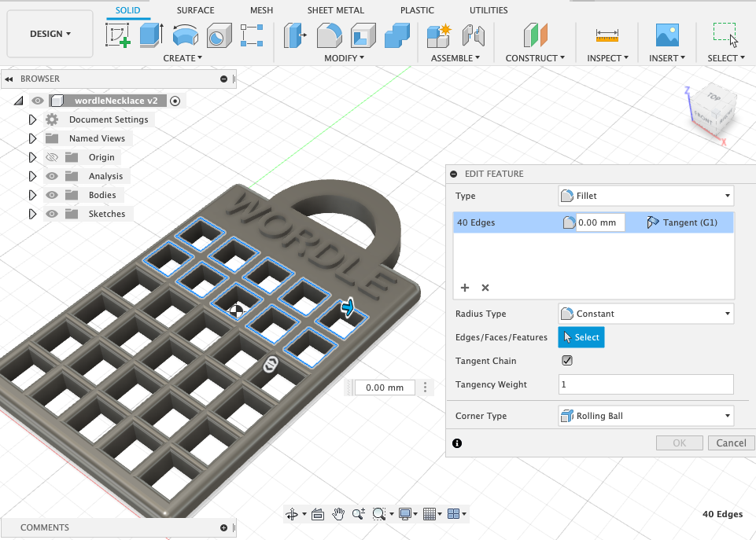The width and height of the screenshot is (756, 540).
Task: Expand the Comments panel plus button
Action: pyautogui.click(x=223, y=527)
